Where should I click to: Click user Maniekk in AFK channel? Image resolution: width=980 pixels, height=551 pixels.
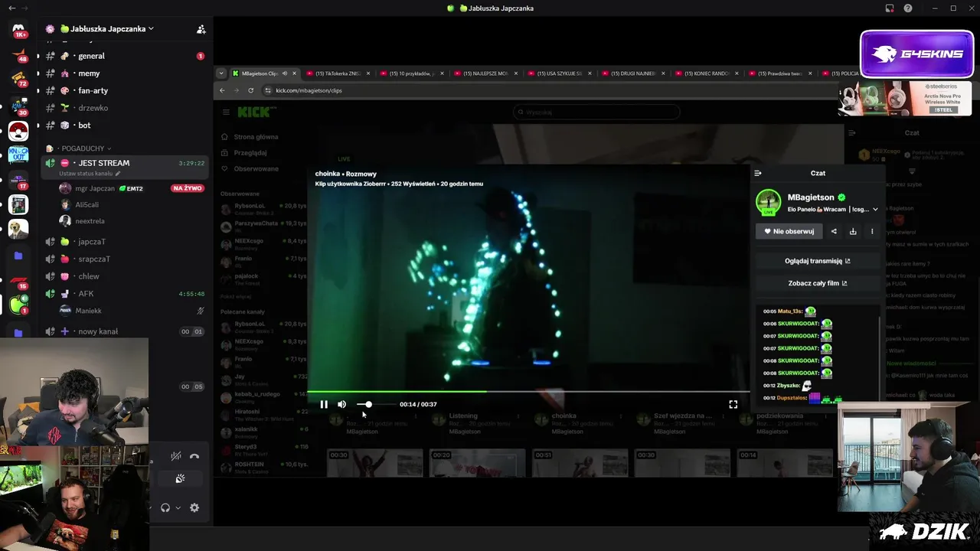click(88, 311)
